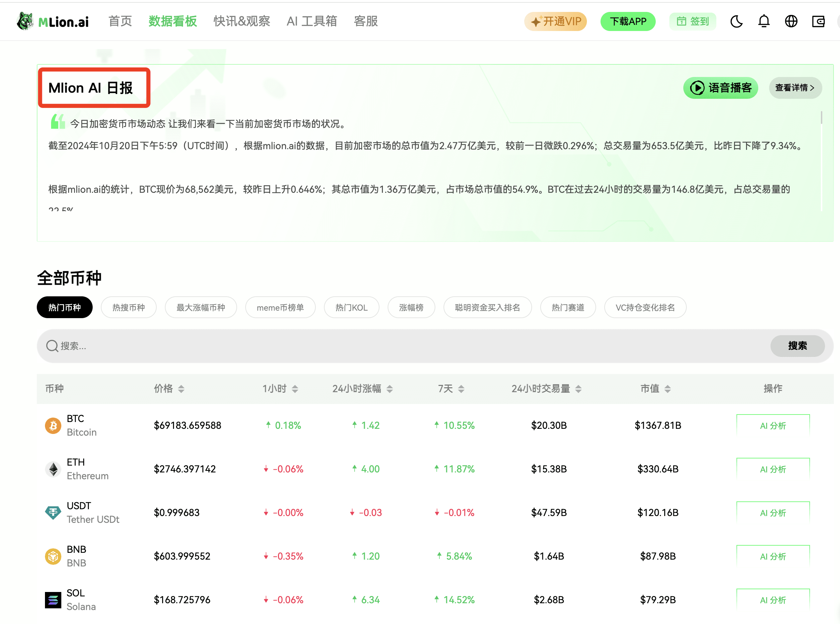Enable the 热门KOL filter
The width and height of the screenshot is (840, 624).
click(x=351, y=307)
